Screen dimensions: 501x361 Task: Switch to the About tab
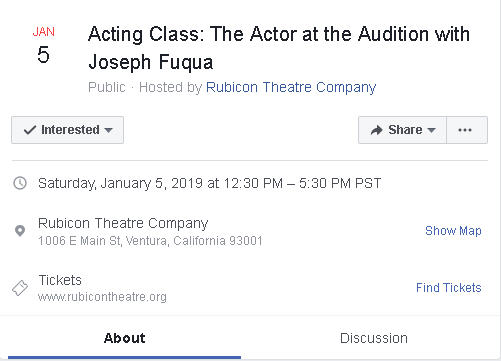click(x=124, y=338)
